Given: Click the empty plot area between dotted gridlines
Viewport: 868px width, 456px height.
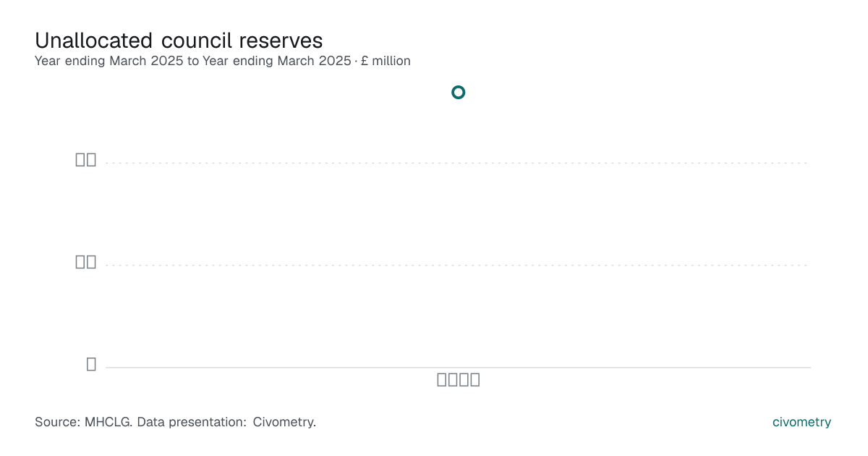Looking at the screenshot, I should (458, 214).
